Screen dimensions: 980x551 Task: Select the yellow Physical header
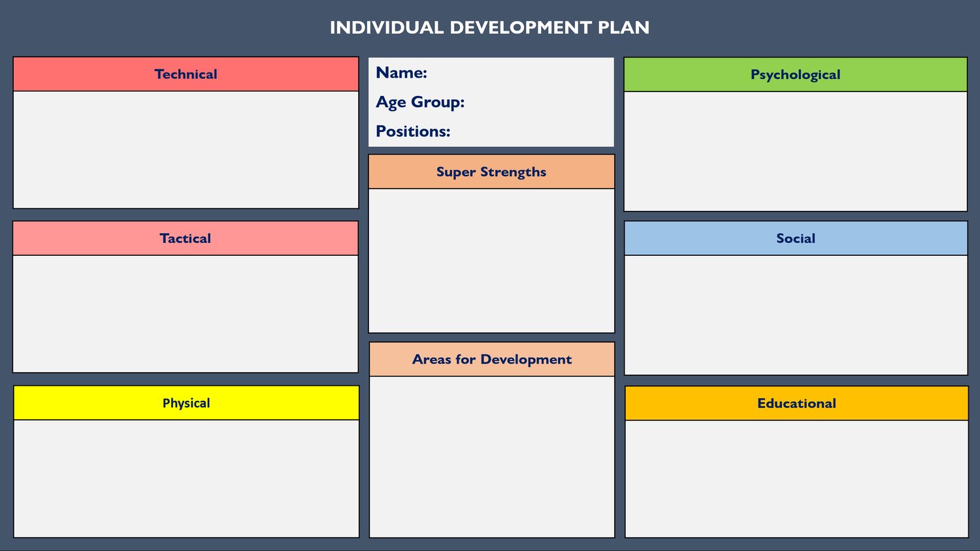click(186, 403)
